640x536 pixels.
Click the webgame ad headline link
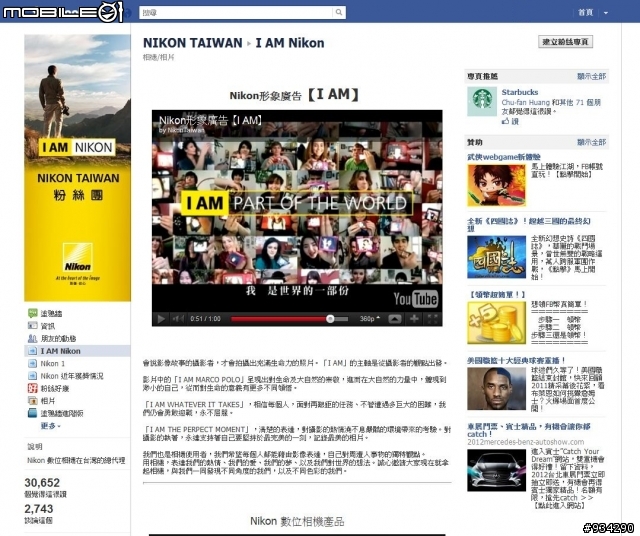(x=504, y=157)
